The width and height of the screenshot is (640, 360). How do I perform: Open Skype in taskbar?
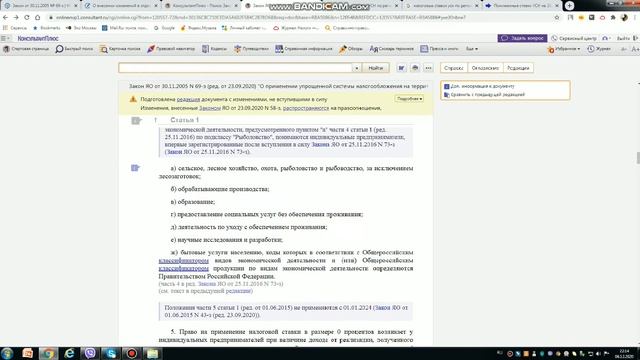(111, 353)
